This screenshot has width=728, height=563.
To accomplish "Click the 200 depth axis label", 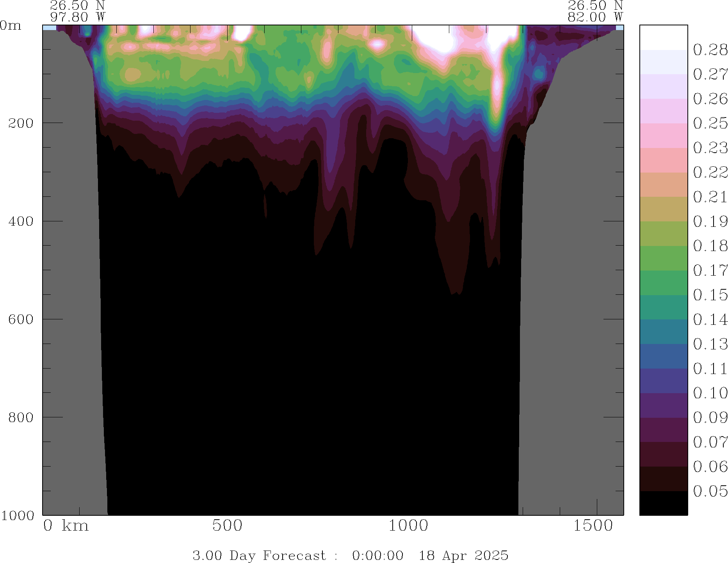I will pyautogui.click(x=21, y=123).
